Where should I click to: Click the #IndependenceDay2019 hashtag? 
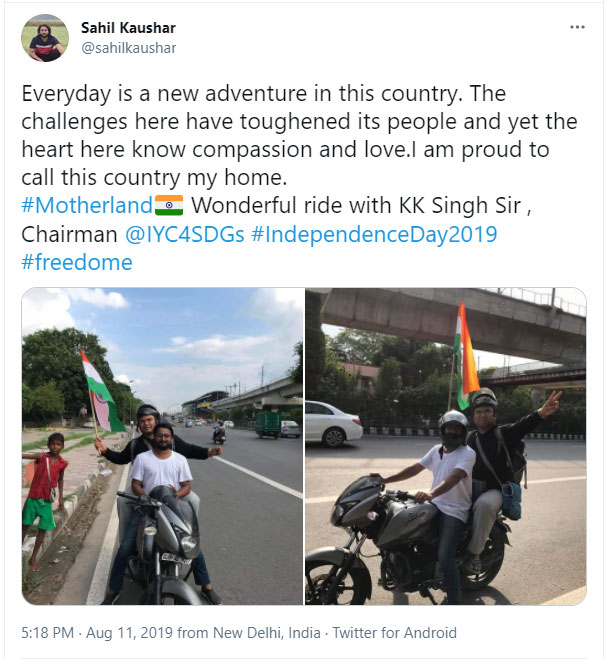pyautogui.click(x=374, y=234)
